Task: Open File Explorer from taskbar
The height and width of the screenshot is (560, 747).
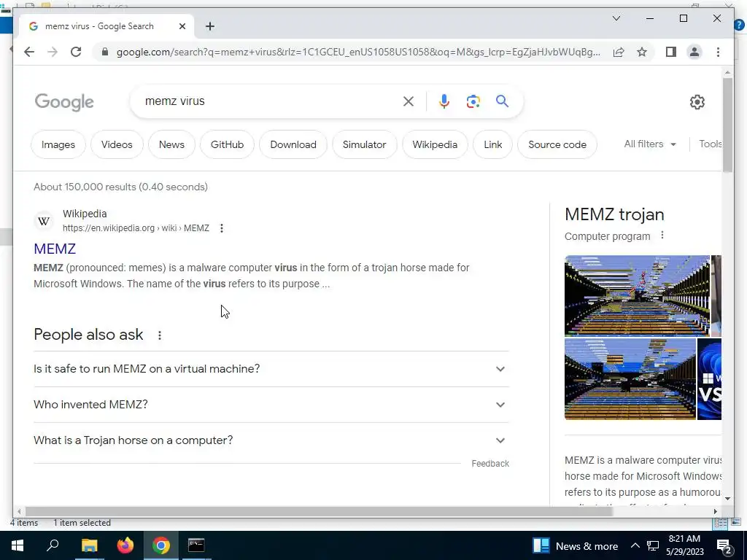Action: tap(89, 545)
